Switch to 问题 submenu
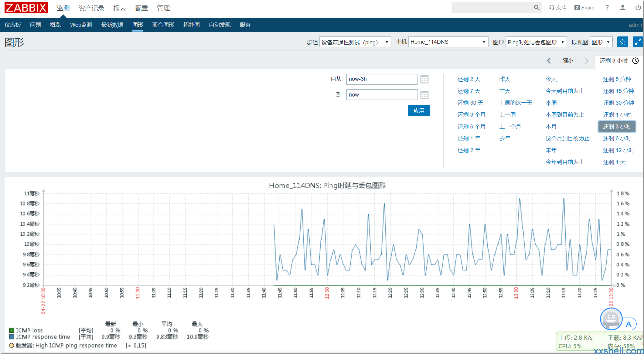 pyautogui.click(x=36, y=25)
